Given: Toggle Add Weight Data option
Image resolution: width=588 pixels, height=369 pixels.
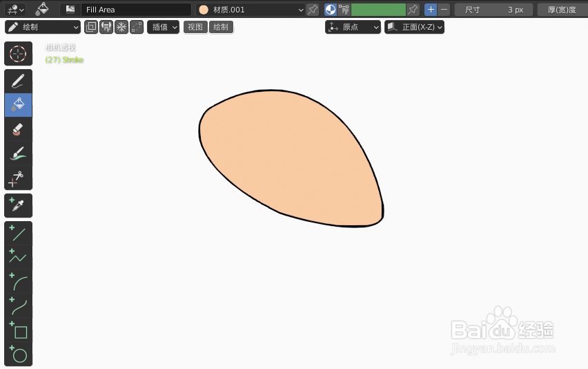Looking at the screenshot, I should [106, 27].
